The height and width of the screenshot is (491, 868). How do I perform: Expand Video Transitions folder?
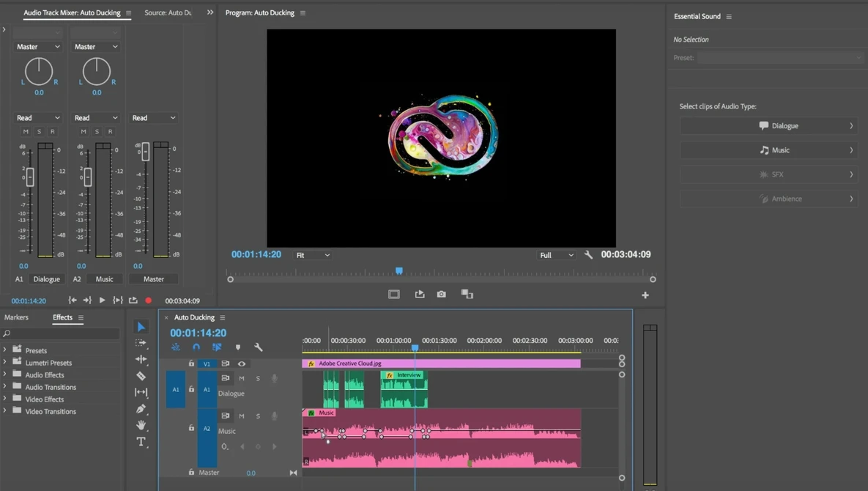[x=5, y=410]
